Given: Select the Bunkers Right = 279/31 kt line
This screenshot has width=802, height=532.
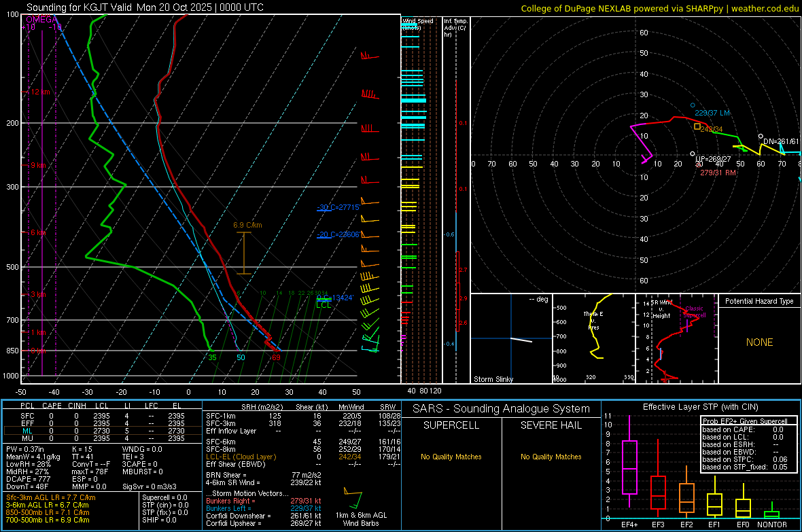Looking at the screenshot, I should [x=264, y=501].
